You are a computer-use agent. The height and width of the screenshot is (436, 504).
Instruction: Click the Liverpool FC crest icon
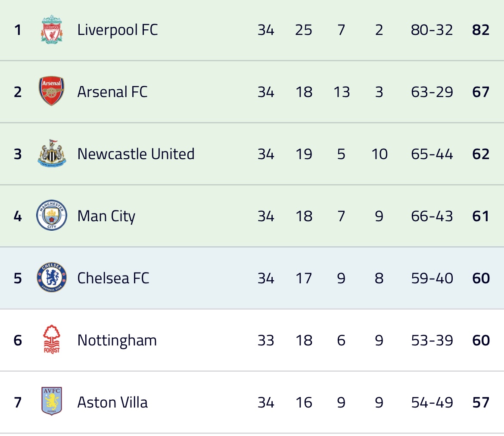(52, 29)
